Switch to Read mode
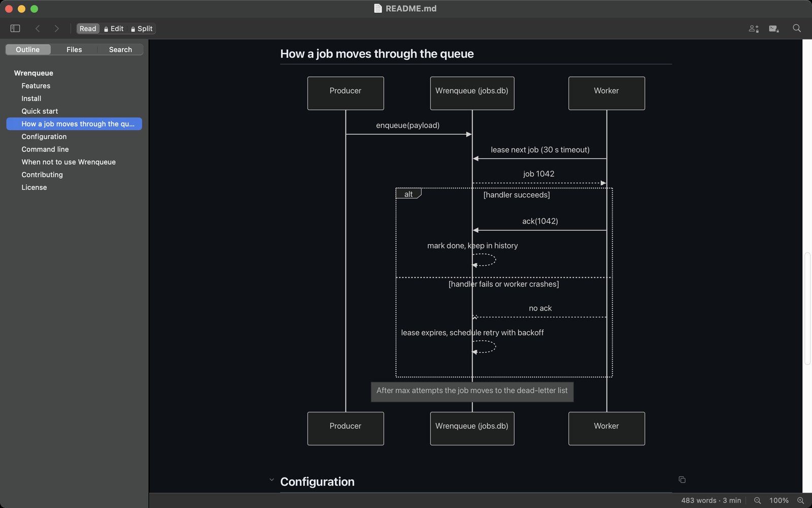Screen dimensions: 812x508 pos(88,28)
